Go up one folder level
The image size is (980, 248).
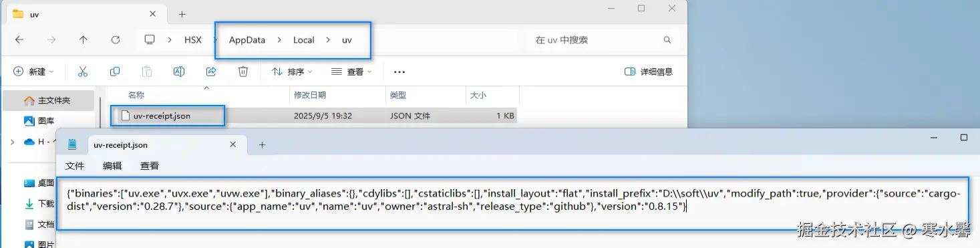click(x=83, y=40)
